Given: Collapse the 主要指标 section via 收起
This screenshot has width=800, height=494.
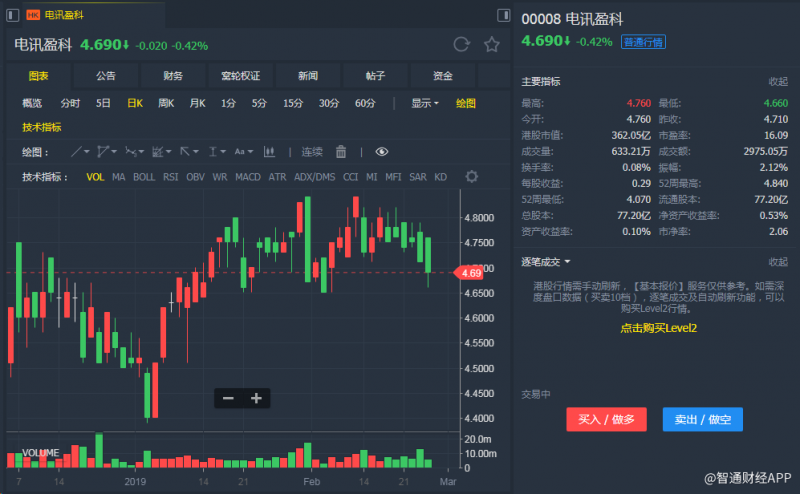Looking at the screenshot, I should coord(778,82).
